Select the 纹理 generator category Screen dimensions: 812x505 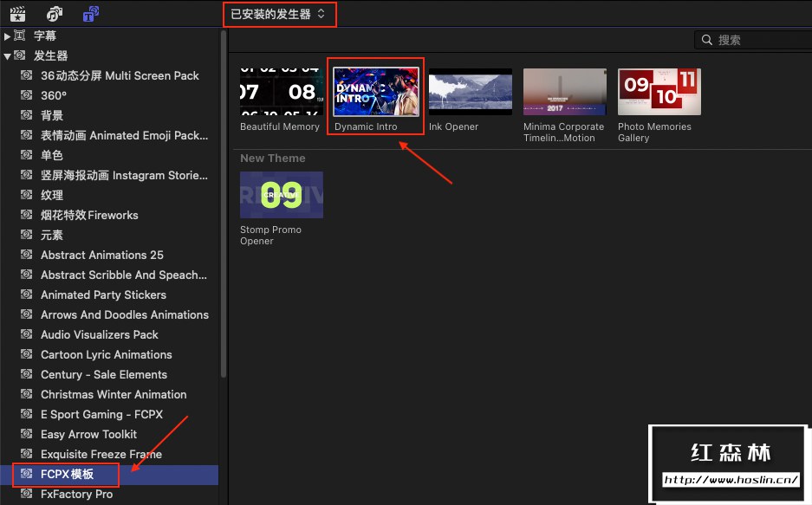[x=109, y=195]
